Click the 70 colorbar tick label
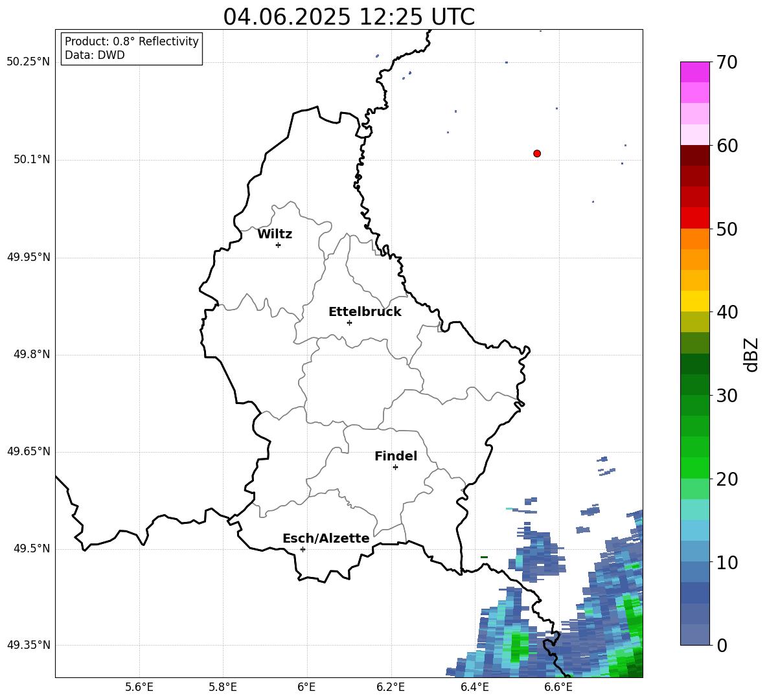Viewport: 767px width, 700px height. pyautogui.click(x=727, y=63)
